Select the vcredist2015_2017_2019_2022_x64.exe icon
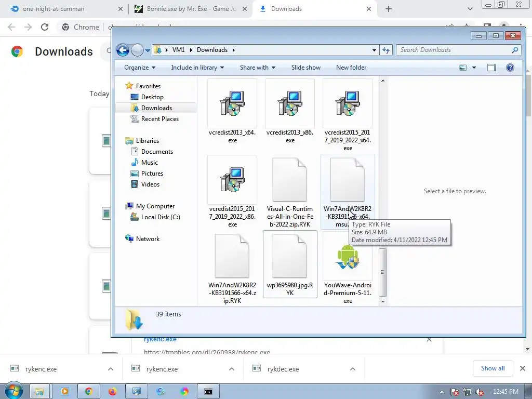 pyautogui.click(x=348, y=103)
